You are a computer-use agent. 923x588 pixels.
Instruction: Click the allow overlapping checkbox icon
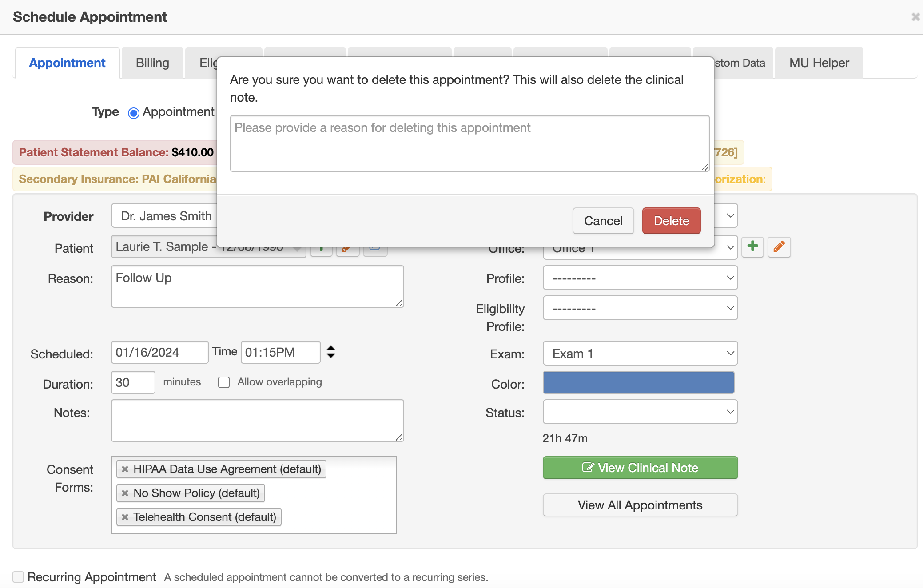[x=224, y=382]
